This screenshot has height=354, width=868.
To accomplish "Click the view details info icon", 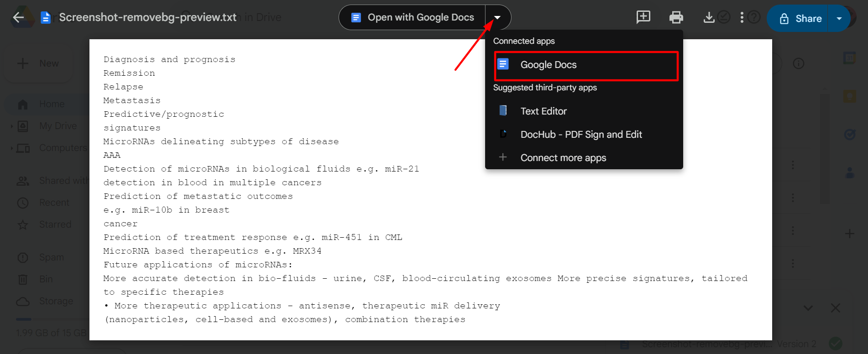I will tap(799, 63).
